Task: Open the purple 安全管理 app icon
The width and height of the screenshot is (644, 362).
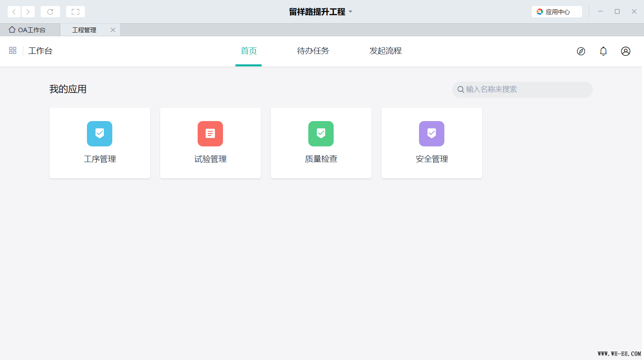Action: [x=431, y=134]
